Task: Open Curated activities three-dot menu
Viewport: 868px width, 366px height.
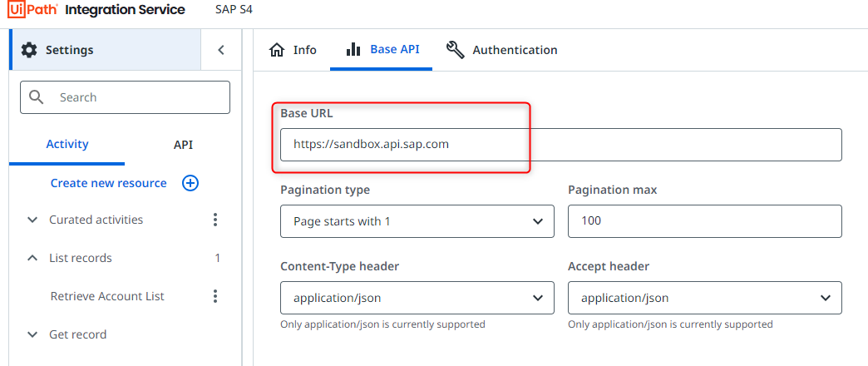Action: pos(215,220)
